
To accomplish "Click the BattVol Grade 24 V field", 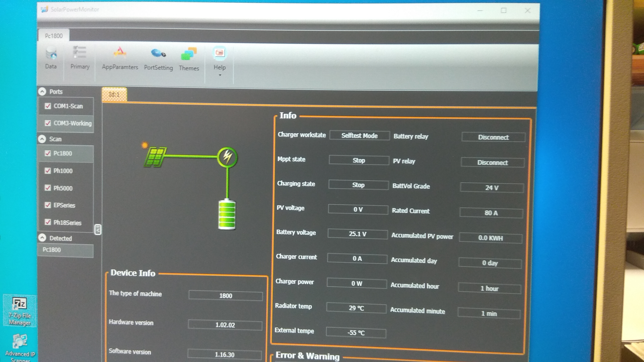I will [492, 188].
